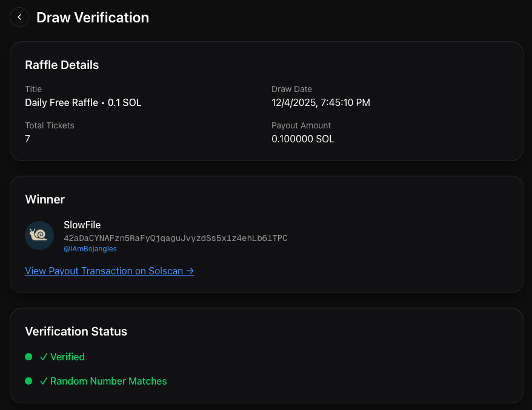This screenshot has width=532, height=410.
Task: Click the Raffle Details heading
Action: [62, 65]
